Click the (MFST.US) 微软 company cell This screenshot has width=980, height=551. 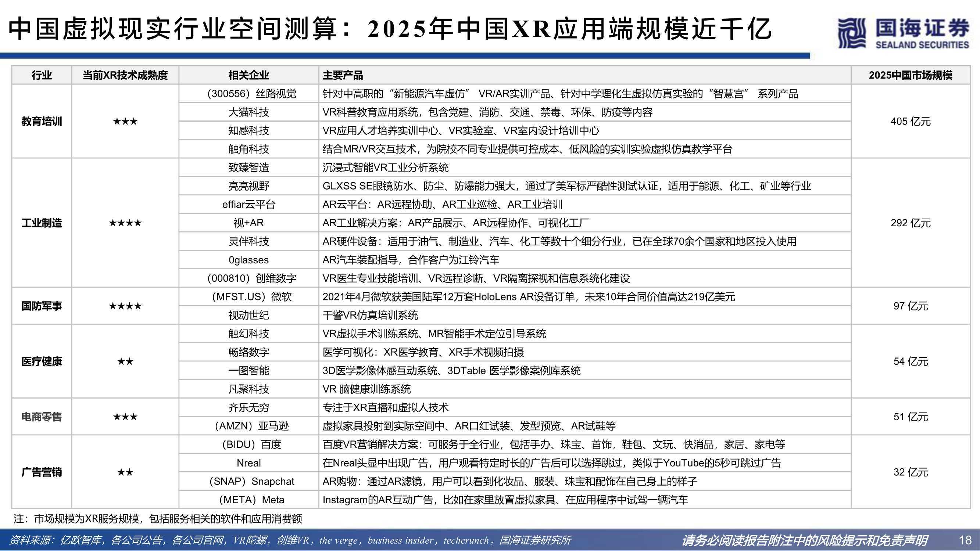[x=248, y=296]
